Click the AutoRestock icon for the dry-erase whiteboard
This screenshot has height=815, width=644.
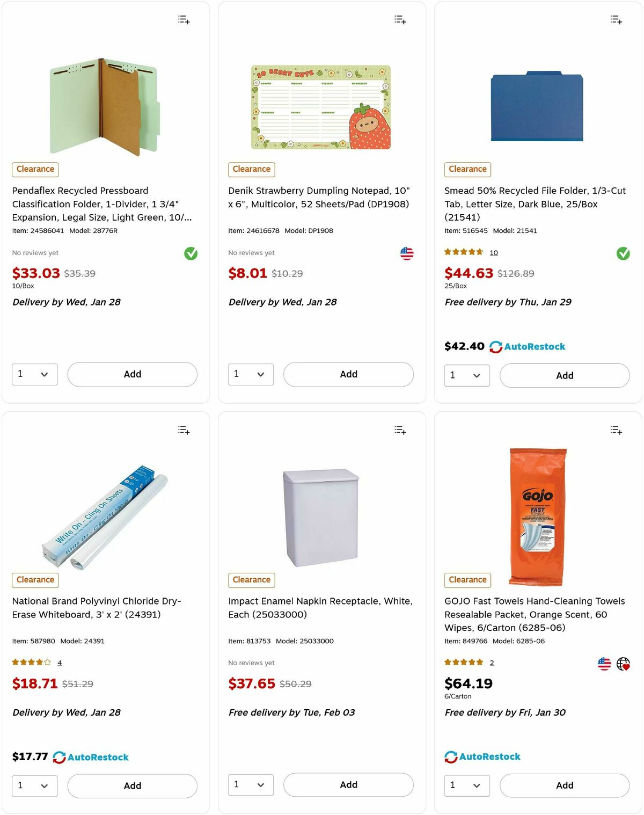59,756
